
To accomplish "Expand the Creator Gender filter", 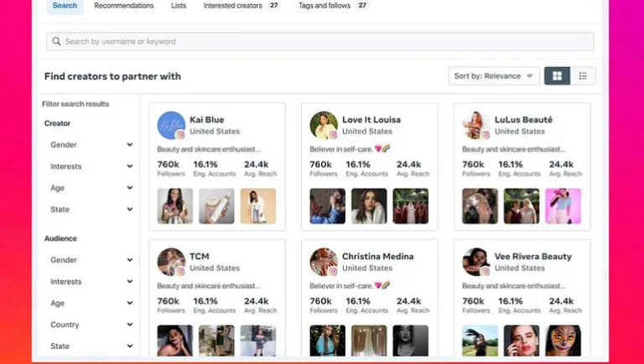I will coord(91,145).
